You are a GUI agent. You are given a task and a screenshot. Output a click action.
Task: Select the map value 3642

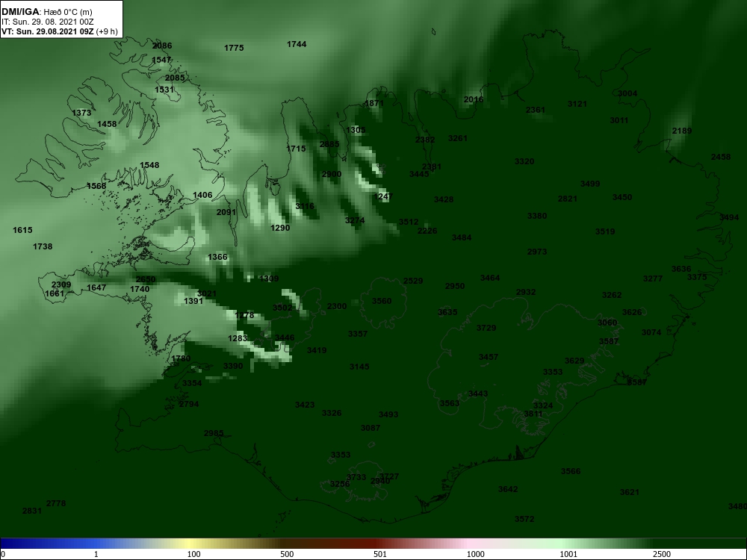pyautogui.click(x=508, y=489)
